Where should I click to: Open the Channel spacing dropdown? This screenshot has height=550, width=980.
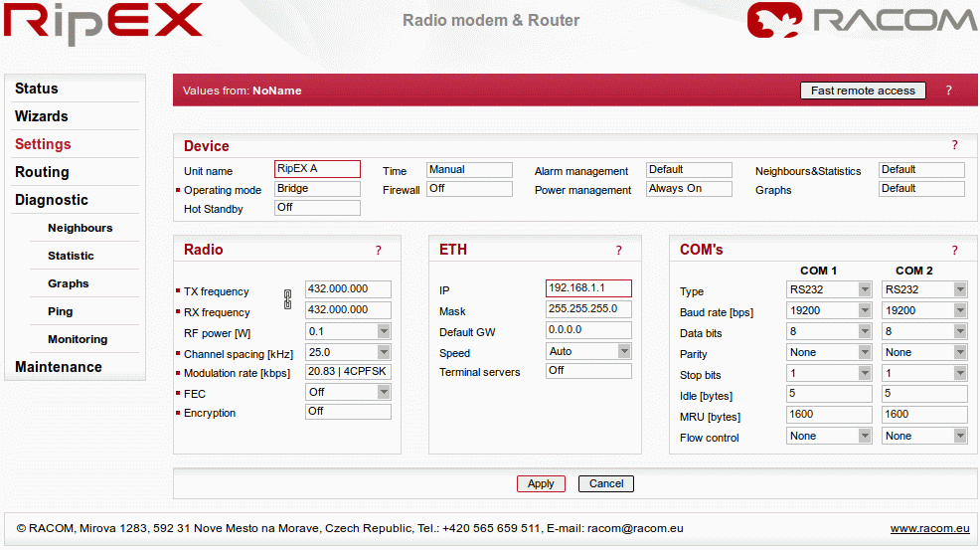pos(348,352)
